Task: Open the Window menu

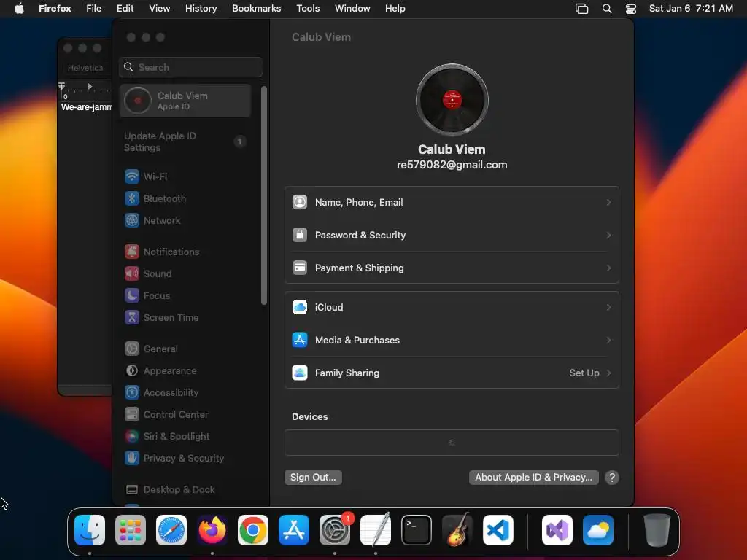Action: point(352,9)
